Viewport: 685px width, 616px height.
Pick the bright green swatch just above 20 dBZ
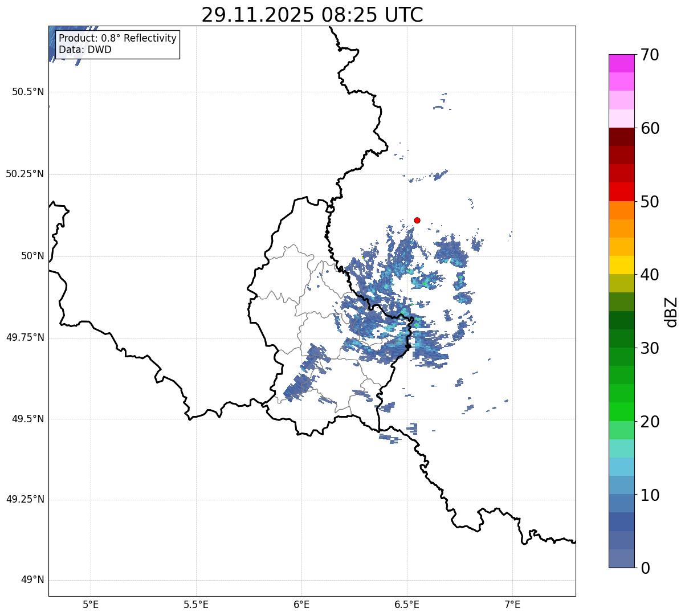point(621,412)
